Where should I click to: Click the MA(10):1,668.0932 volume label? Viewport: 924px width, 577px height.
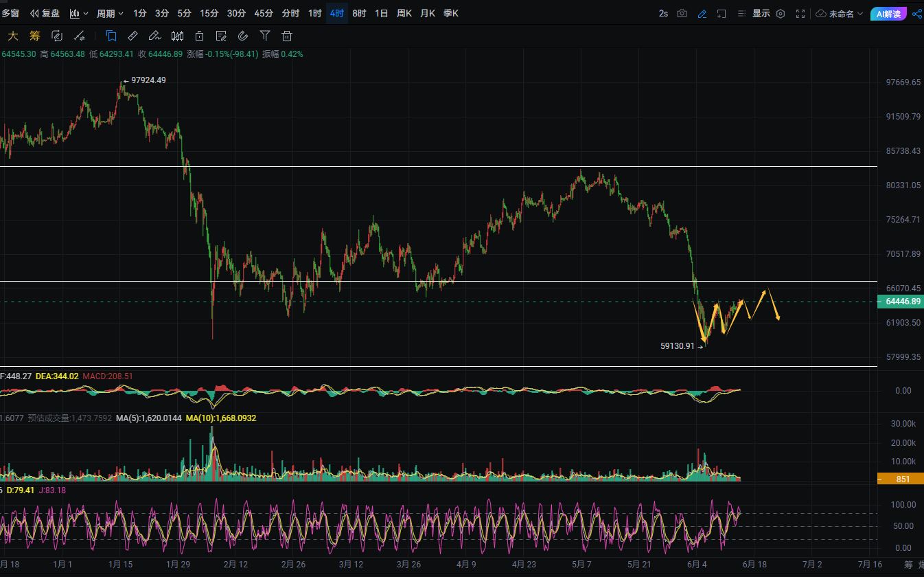coord(221,418)
